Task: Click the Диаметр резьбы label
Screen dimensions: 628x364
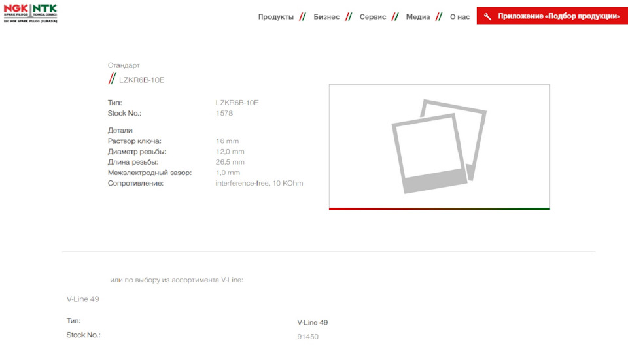Action: 137,152
